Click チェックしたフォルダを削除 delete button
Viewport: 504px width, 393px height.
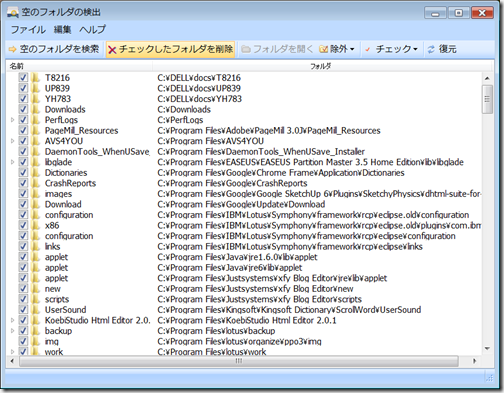coord(171,49)
